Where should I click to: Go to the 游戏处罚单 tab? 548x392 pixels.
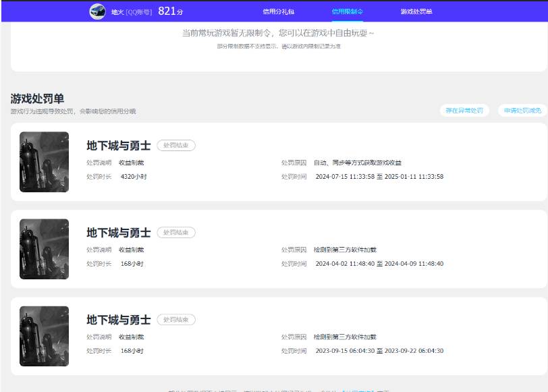point(416,11)
